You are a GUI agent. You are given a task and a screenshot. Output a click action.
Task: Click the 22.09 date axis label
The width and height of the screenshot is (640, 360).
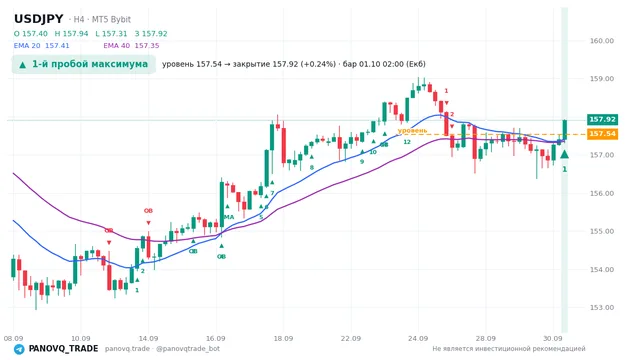click(351, 338)
